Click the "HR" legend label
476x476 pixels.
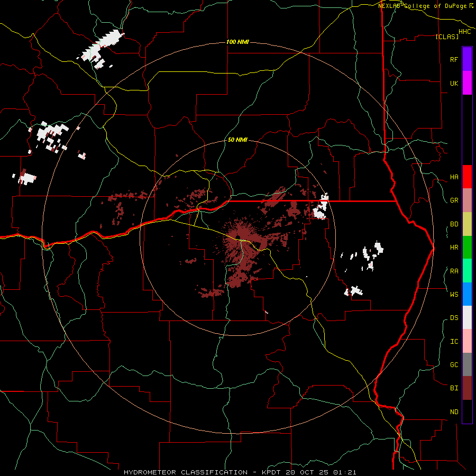[454, 248]
